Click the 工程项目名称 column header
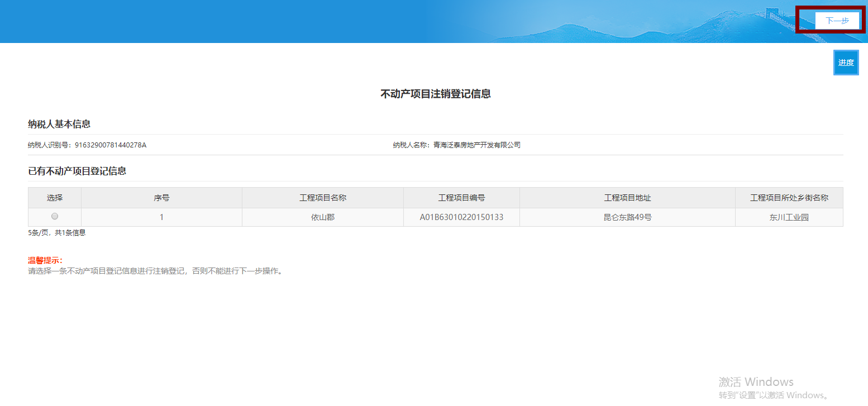Image resolution: width=868 pixels, height=406 pixels. click(x=323, y=198)
